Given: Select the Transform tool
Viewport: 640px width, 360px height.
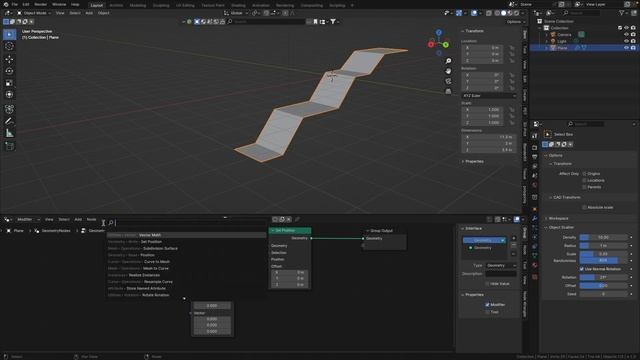Looking at the screenshot, I should pyautogui.click(x=9, y=95).
